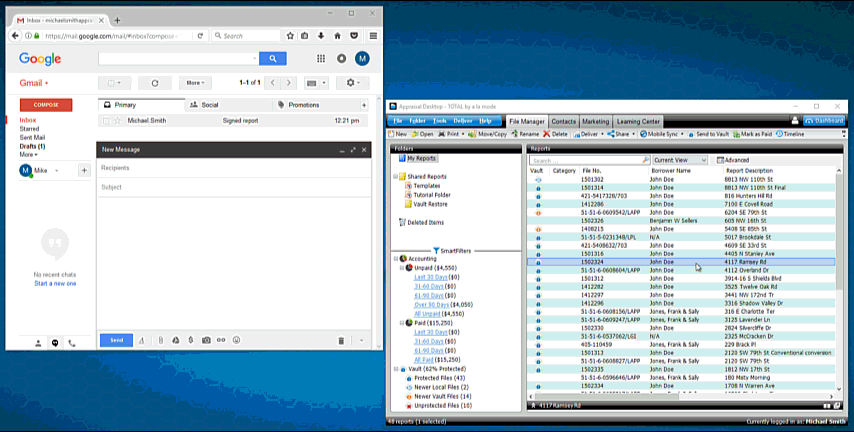Click the Mark as Paid toolbar icon
Screen dimensions: 854x432
click(x=736, y=134)
